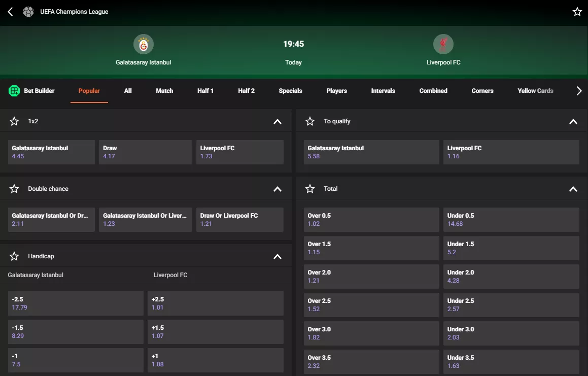Bet on Over 2.5 goals at 1.52
The image size is (588, 376).
(x=371, y=304)
